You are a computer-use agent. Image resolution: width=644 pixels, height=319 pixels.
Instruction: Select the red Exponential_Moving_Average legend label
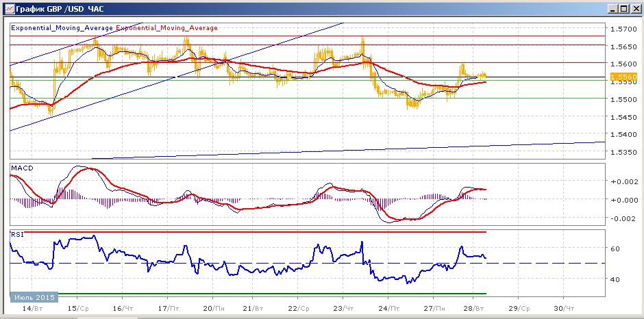pos(166,28)
